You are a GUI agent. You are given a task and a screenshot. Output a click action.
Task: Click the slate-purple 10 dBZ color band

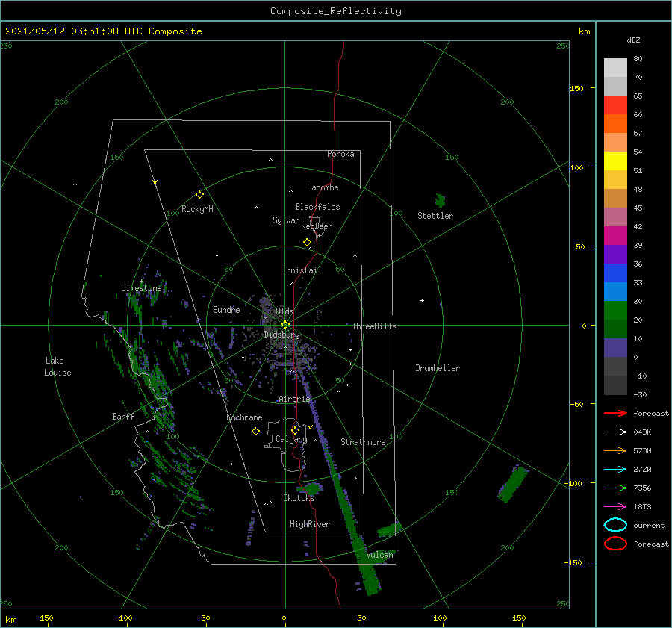[x=615, y=347]
